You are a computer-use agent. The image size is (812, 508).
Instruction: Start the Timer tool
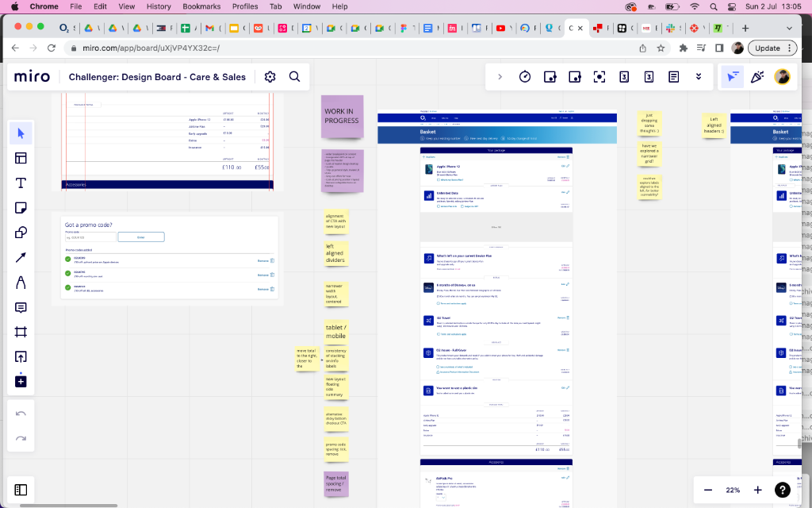pyautogui.click(x=525, y=77)
